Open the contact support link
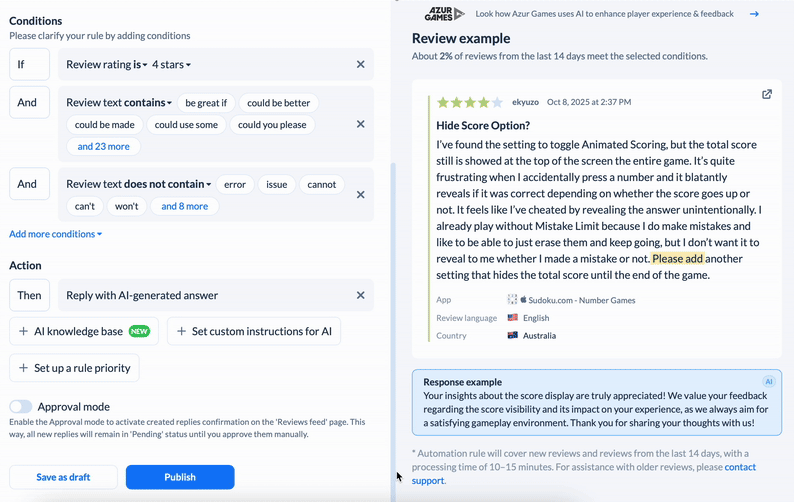The image size is (794, 502). [x=740, y=467]
